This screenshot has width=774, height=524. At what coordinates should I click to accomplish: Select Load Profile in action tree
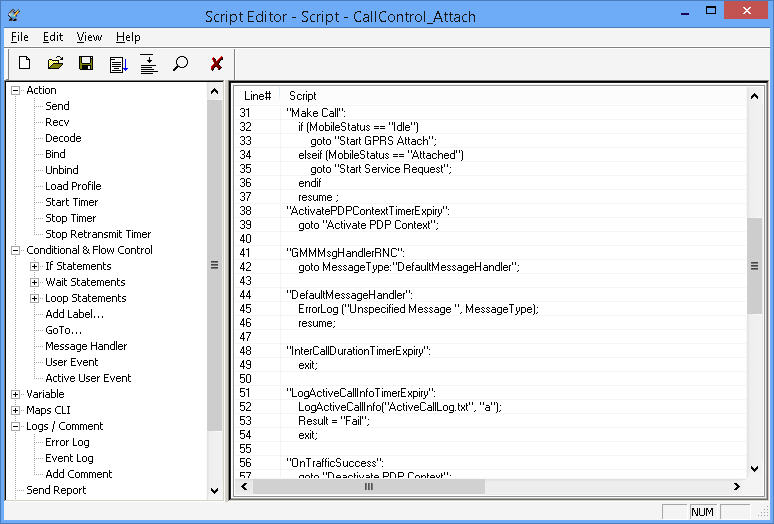pos(73,186)
